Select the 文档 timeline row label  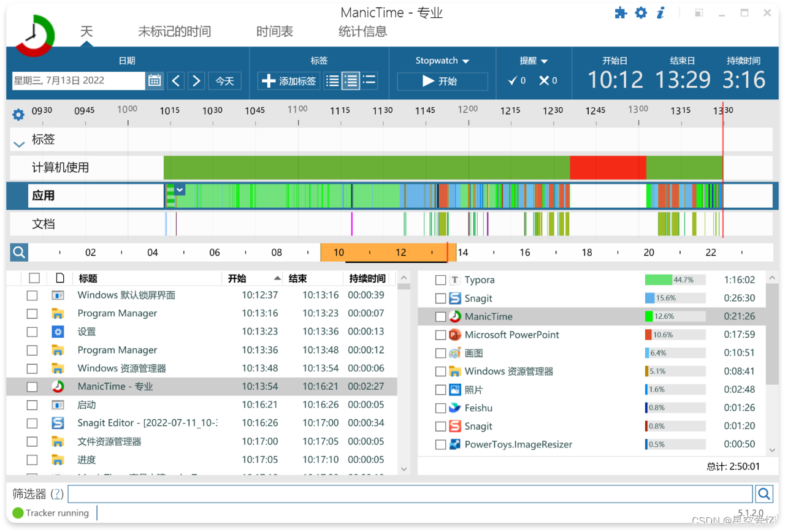[x=44, y=224]
